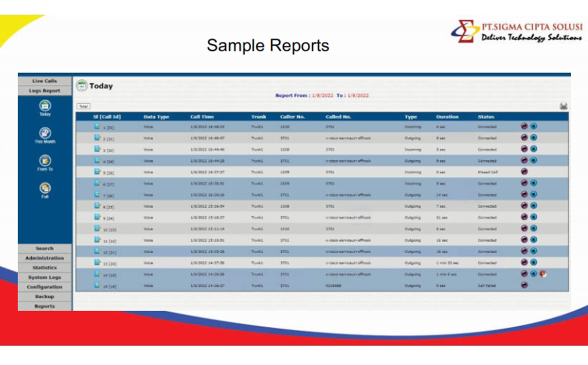Expand the Search sidebar section
This screenshot has height=365, width=588.
(x=45, y=248)
